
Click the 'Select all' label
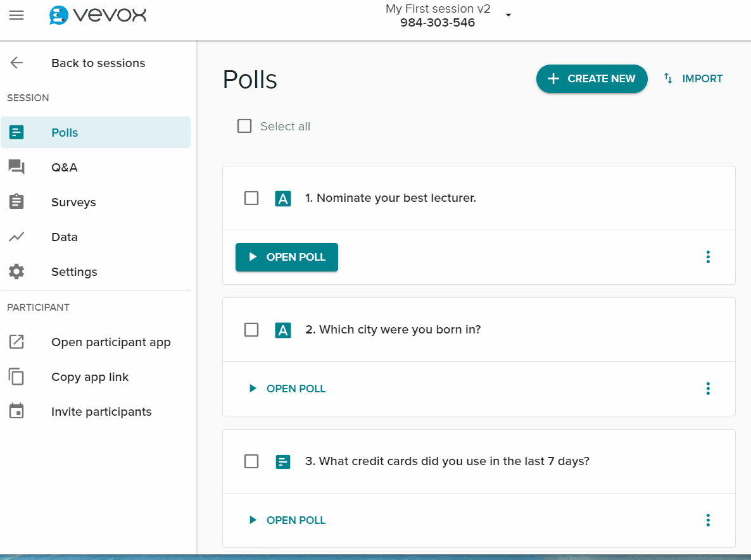(285, 127)
